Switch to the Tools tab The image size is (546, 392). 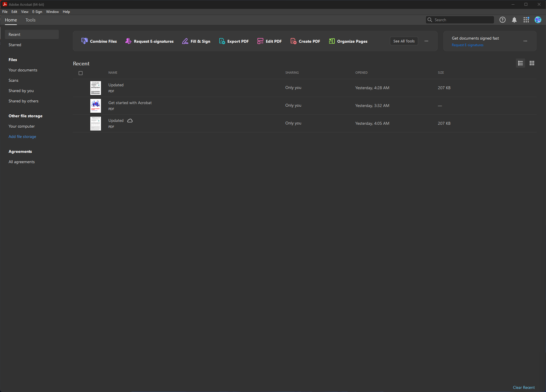(30, 20)
